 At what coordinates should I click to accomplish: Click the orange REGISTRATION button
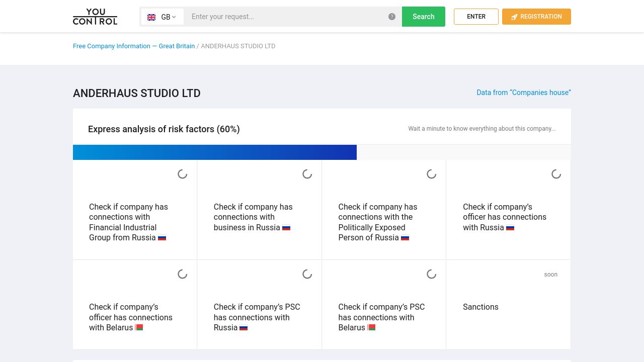point(536,17)
